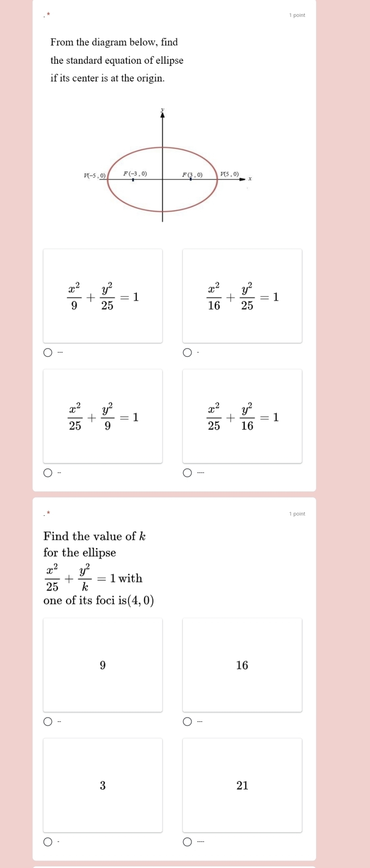Choose the radio button under answer 16

coord(187,721)
